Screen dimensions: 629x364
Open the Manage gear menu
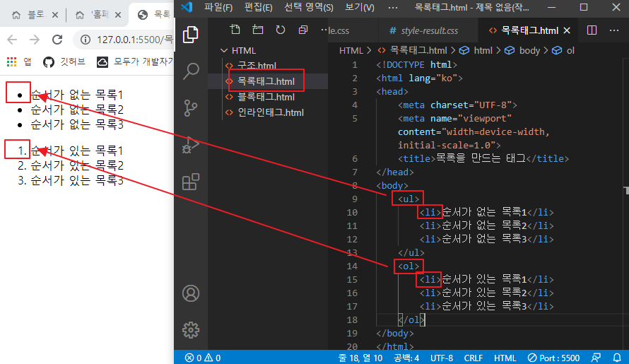[x=191, y=330]
